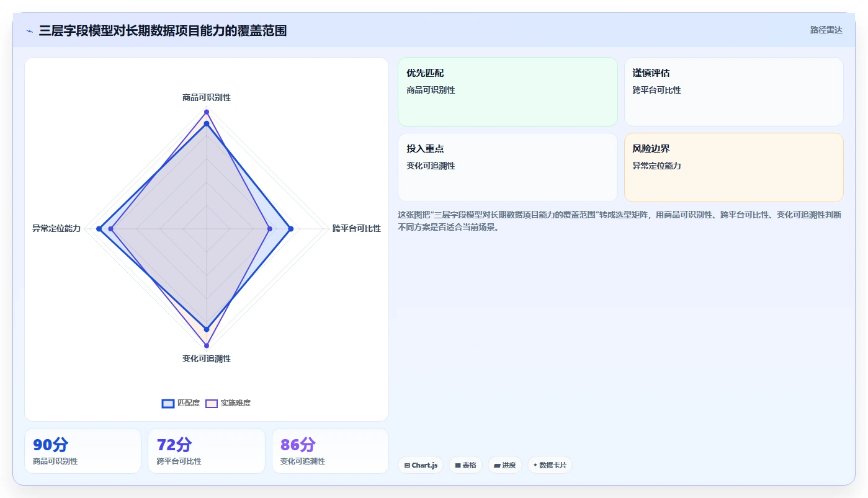Open the 优先匹配 card
The width and height of the screenshot is (868, 498).
tap(508, 92)
